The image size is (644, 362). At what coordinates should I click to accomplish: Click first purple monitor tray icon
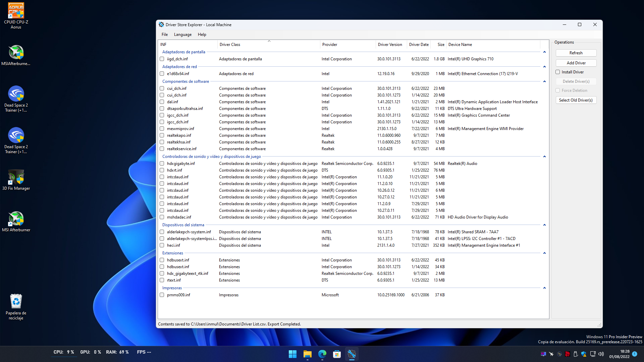click(543, 354)
